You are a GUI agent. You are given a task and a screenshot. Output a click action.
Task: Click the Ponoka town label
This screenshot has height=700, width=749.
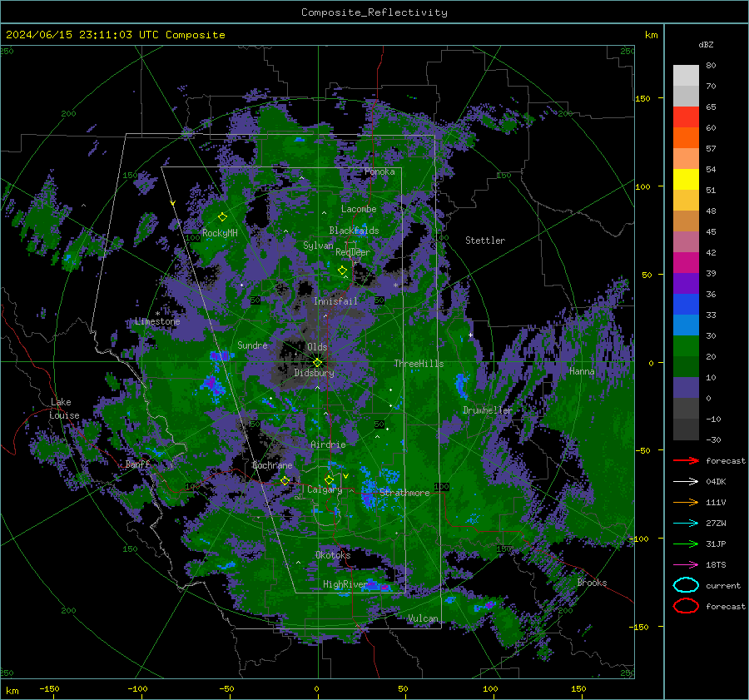379,171
